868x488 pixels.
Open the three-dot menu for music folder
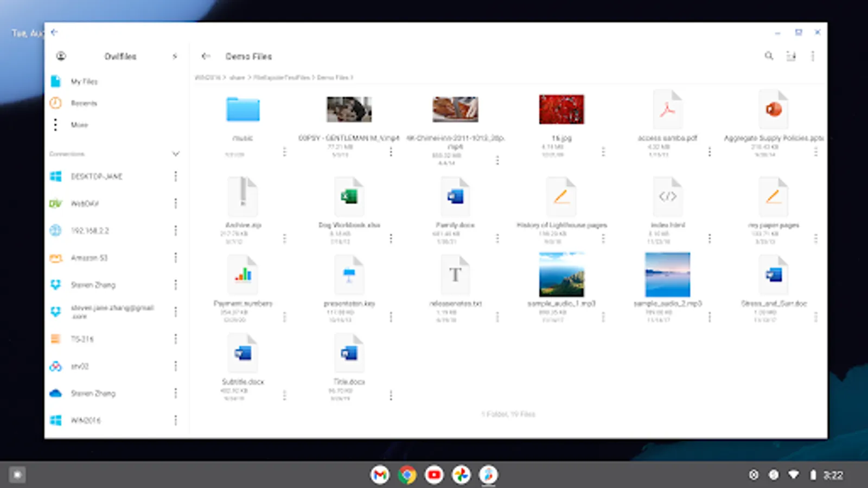[284, 152]
